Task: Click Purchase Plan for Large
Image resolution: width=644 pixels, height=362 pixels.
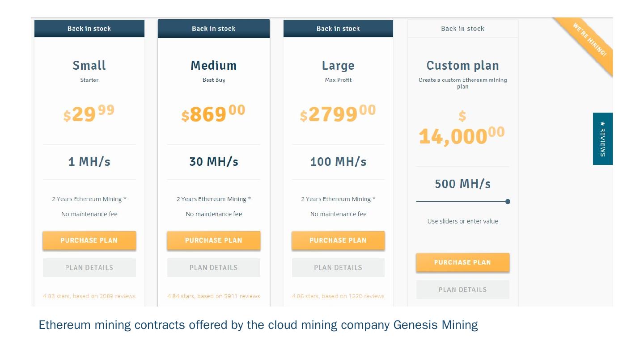Action: click(x=338, y=240)
